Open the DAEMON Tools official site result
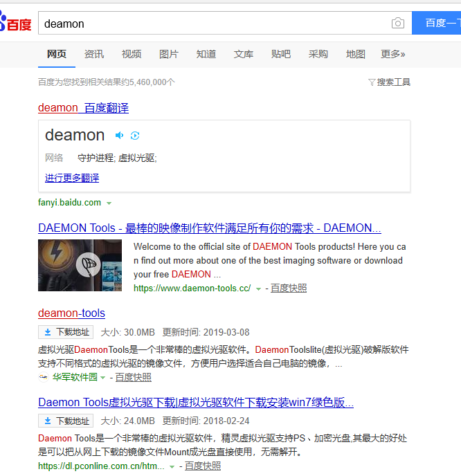This screenshot has width=461, height=476. tap(209, 228)
